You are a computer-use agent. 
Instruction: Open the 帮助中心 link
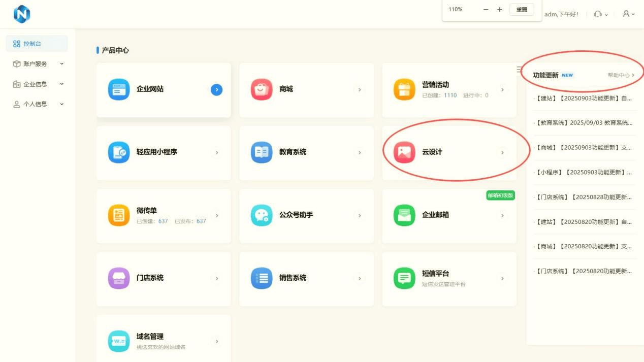621,75
